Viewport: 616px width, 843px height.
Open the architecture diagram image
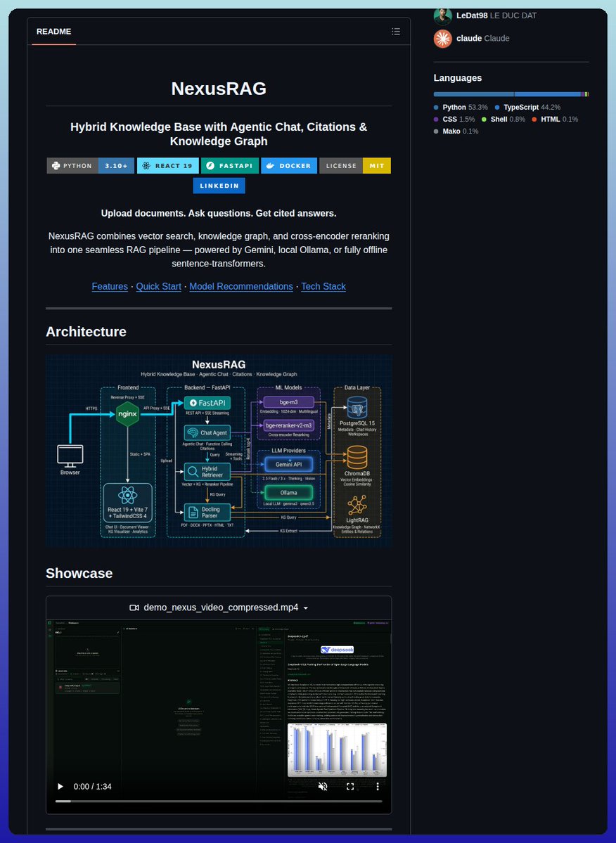[x=219, y=451]
